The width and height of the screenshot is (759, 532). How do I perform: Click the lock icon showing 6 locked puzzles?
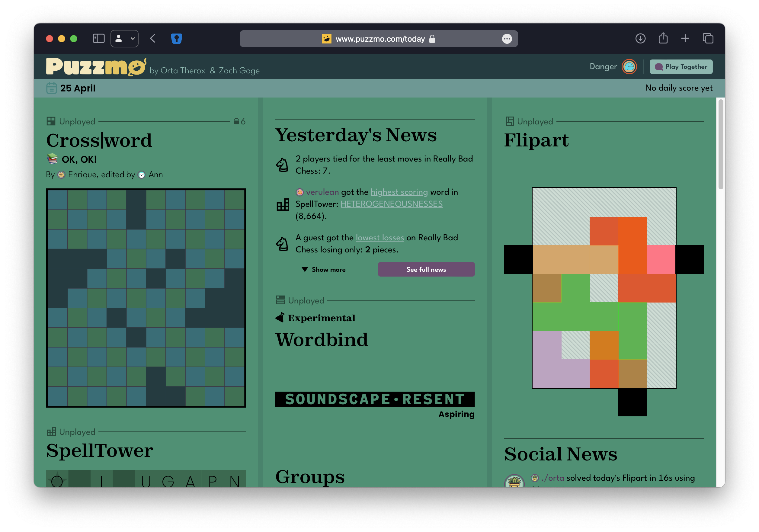pyautogui.click(x=237, y=121)
